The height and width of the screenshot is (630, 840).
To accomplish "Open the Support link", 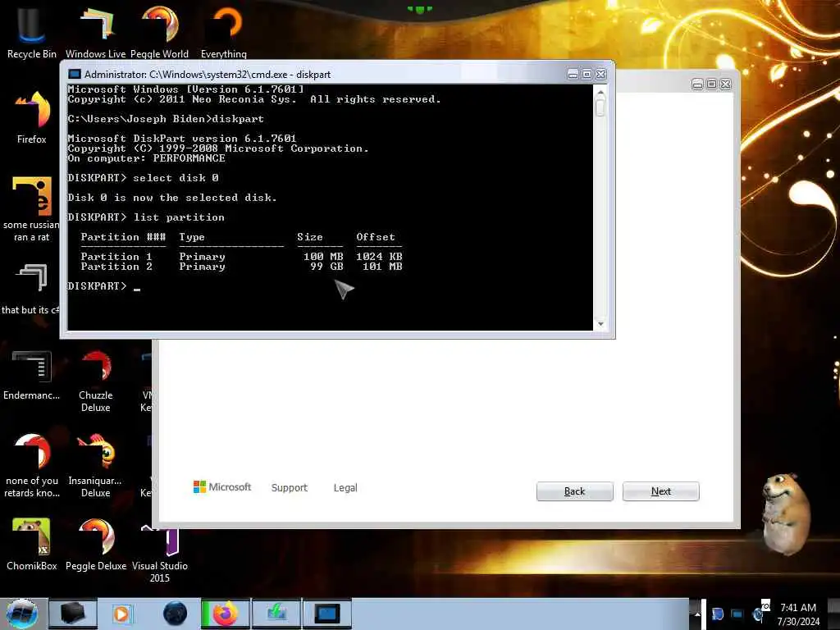I will [290, 487].
